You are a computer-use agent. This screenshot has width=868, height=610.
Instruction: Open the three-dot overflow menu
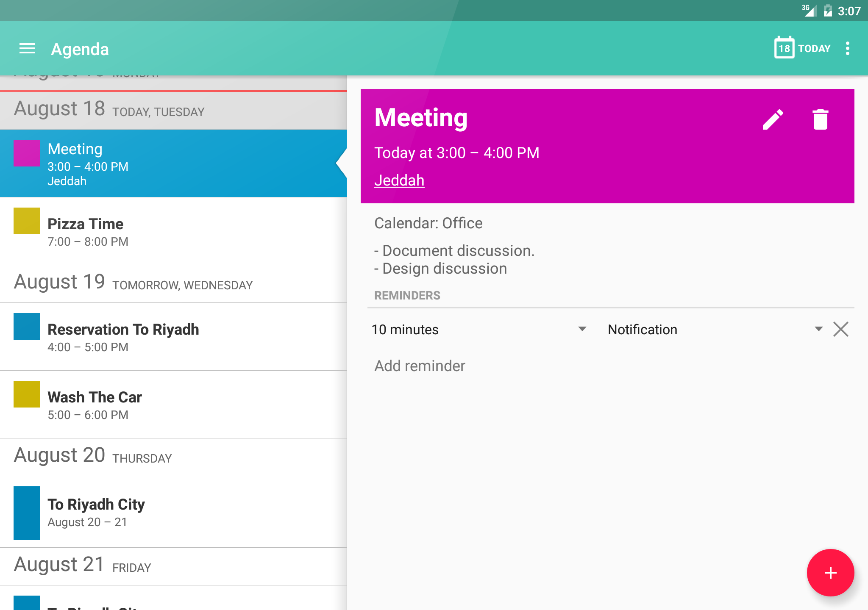pos(847,49)
